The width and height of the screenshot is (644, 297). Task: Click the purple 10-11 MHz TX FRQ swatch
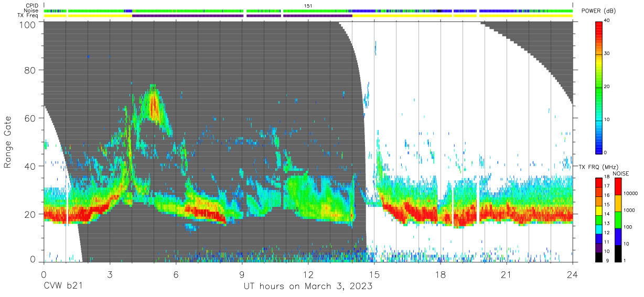(599, 248)
